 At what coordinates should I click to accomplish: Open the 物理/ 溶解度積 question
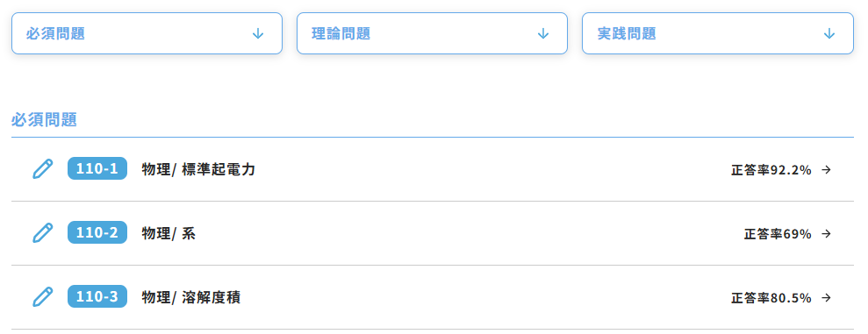(191, 297)
